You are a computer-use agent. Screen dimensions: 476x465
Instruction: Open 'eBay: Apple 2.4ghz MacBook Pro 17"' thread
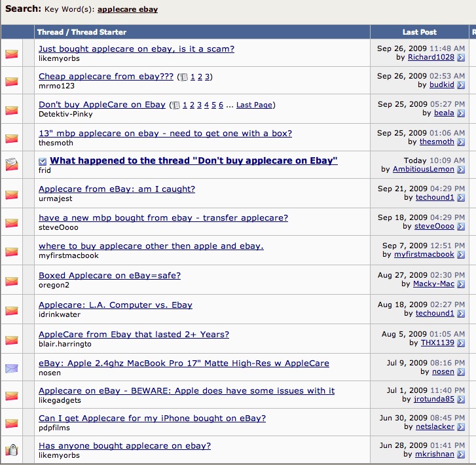(184, 363)
